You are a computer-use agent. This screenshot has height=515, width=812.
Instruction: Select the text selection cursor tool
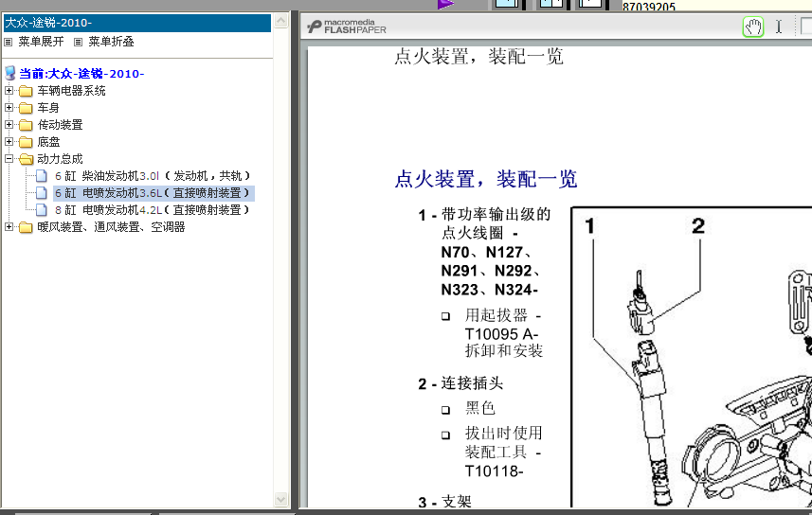(x=778, y=27)
